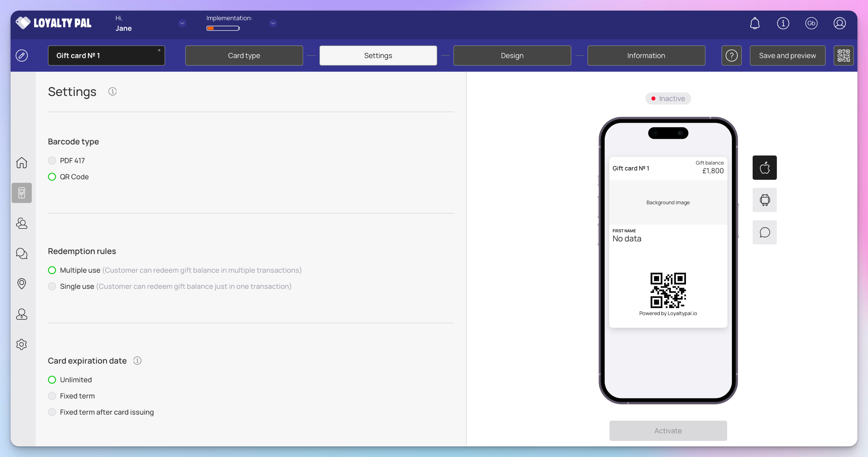Go to Home in left sidebar
The width and height of the screenshot is (868, 457).
[22, 163]
